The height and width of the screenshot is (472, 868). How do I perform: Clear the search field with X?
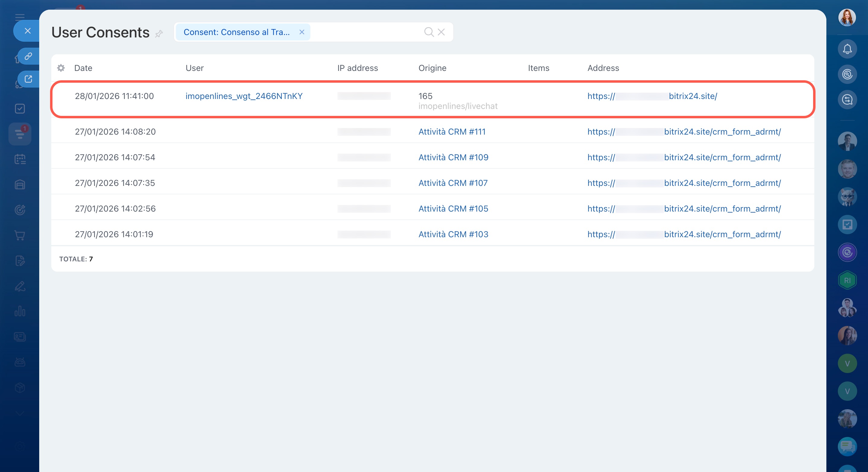coord(441,32)
